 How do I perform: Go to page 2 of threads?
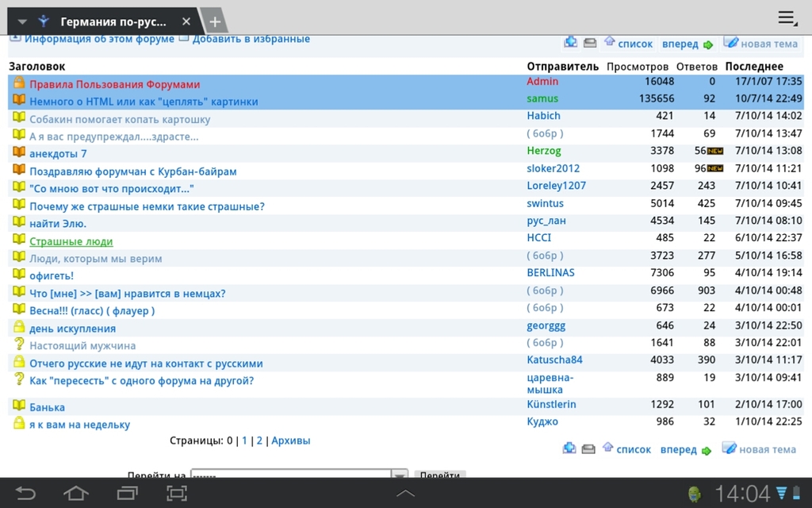pos(259,441)
